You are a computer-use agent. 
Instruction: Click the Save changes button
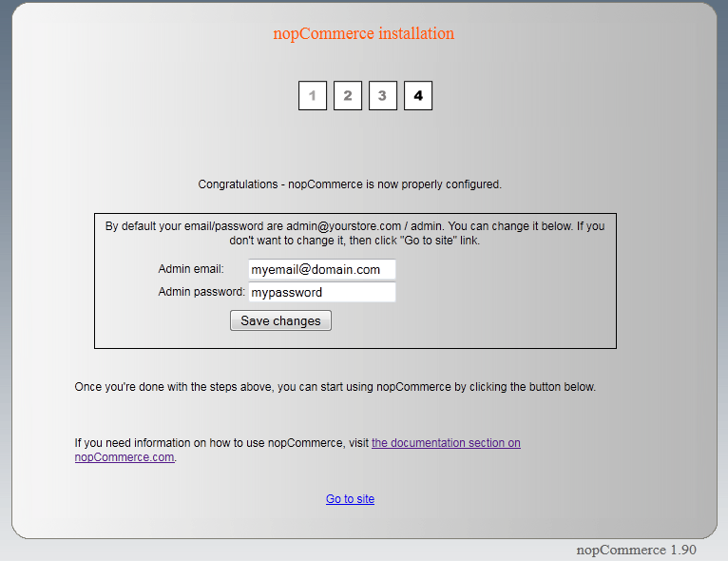pos(280,320)
